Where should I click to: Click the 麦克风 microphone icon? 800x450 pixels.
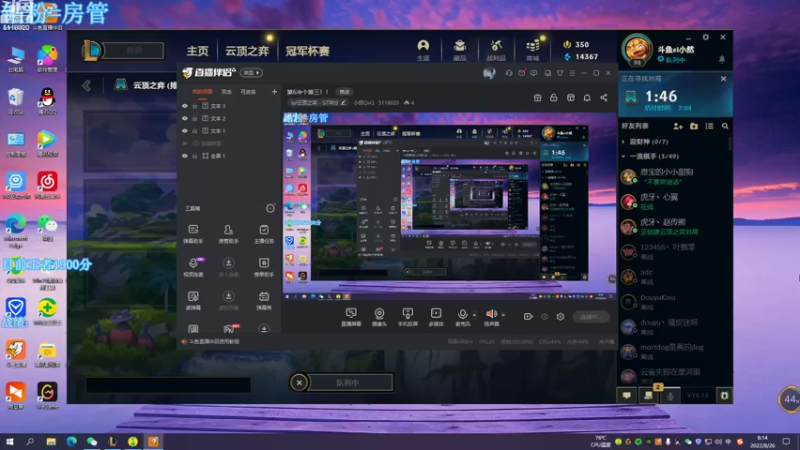tap(462, 314)
